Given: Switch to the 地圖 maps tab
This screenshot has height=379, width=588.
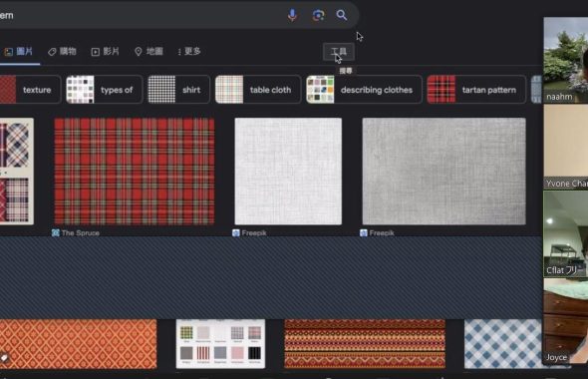Looking at the screenshot, I should [148, 52].
